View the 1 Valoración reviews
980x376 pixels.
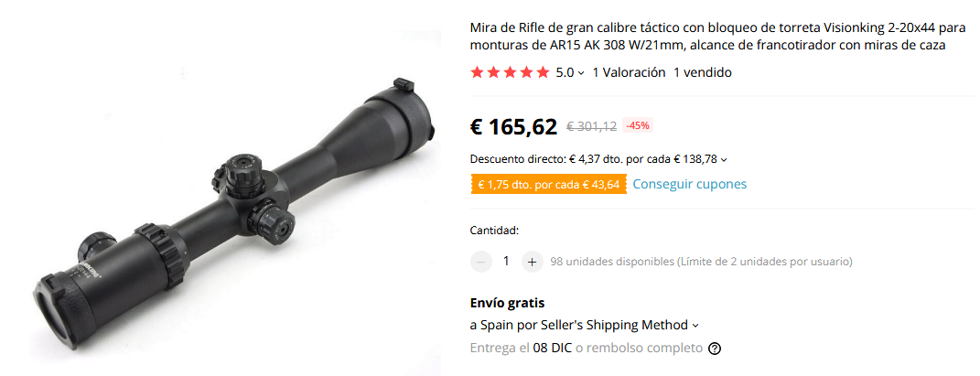[629, 72]
